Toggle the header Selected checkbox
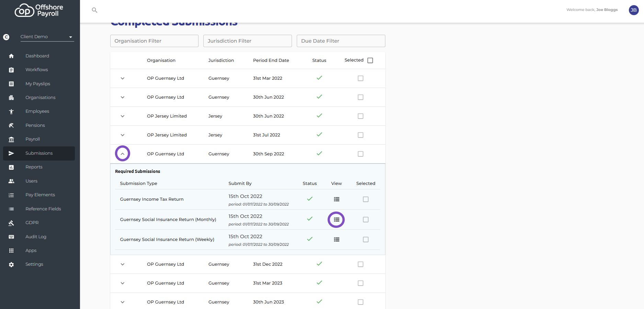644x309 pixels. click(x=370, y=60)
